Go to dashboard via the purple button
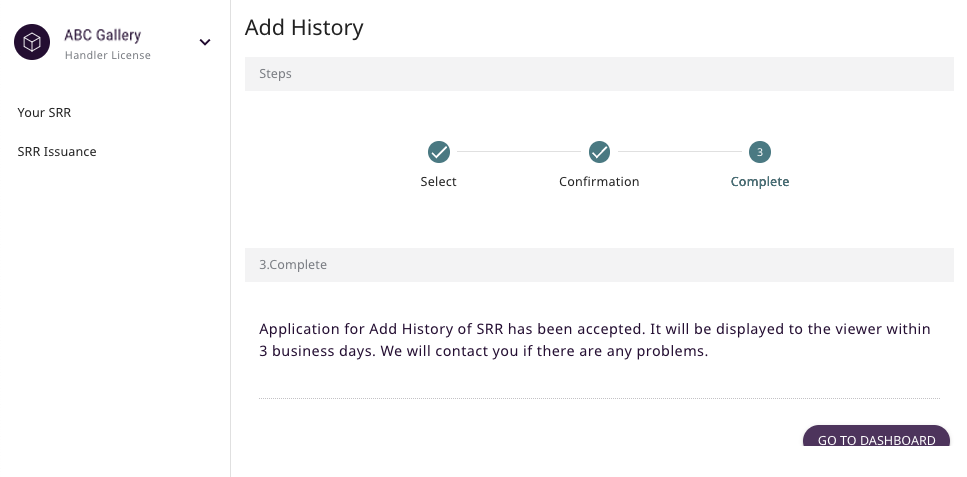This screenshot has width=967, height=477. pos(876,436)
